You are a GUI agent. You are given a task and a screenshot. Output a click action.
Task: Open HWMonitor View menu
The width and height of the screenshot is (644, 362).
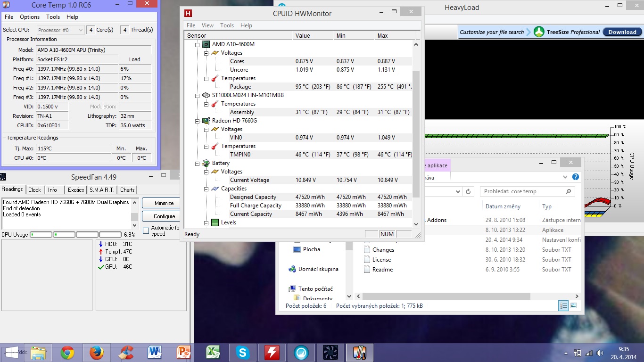pyautogui.click(x=207, y=25)
